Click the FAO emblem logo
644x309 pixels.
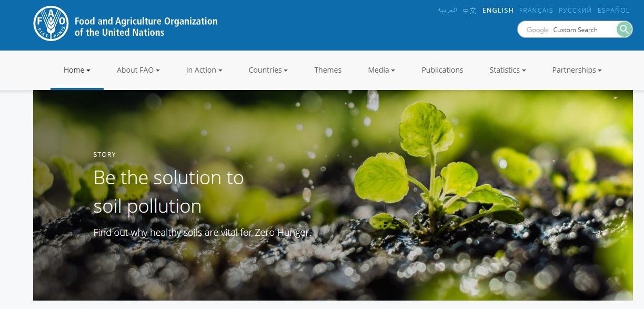click(x=51, y=24)
